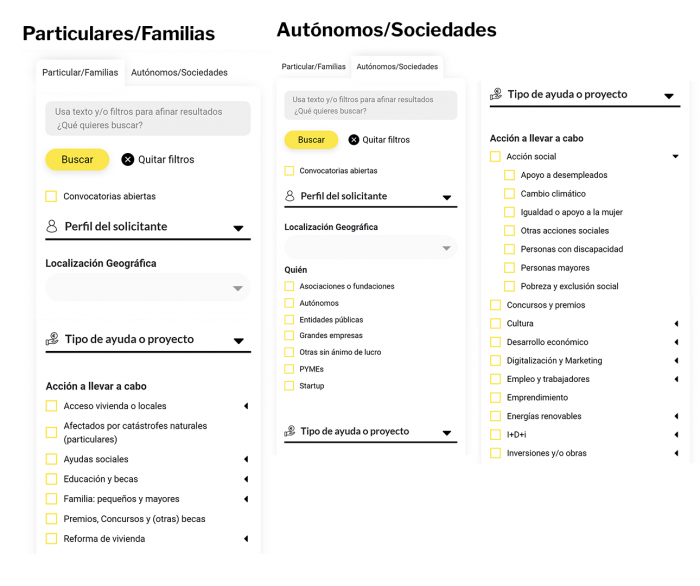This screenshot has height=586, width=700.
Task: Click hand-coin icon in left Tipo de ayuda
Action: 52,339
